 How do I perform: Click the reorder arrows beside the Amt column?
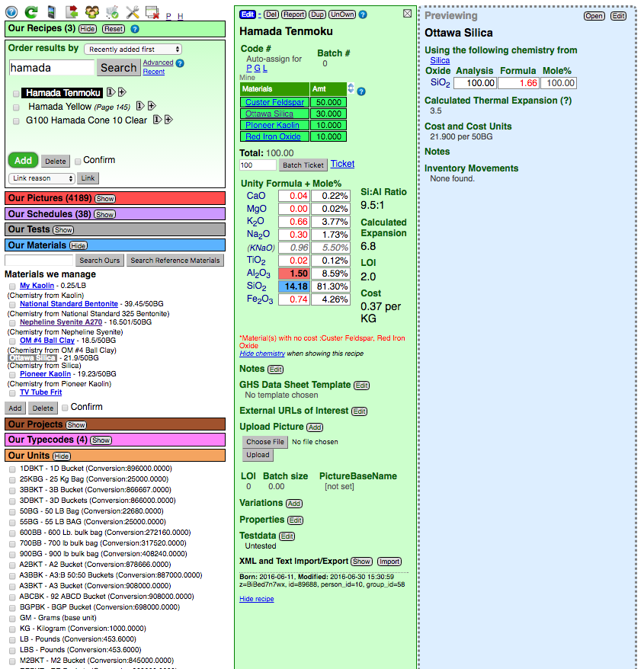(x=351, y=88)
